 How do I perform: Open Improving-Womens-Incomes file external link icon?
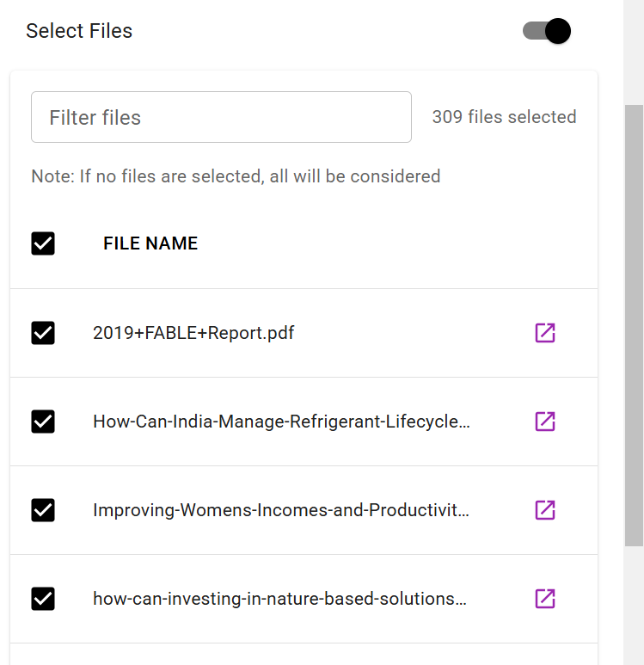pyautogui.click(x=545, y=509)
